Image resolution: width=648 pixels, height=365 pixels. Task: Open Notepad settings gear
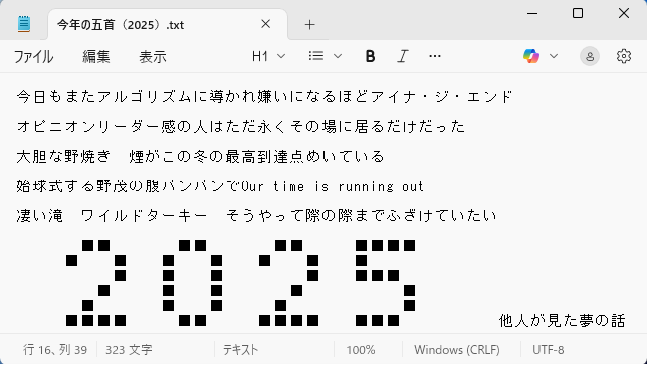[x=624, y=56]
